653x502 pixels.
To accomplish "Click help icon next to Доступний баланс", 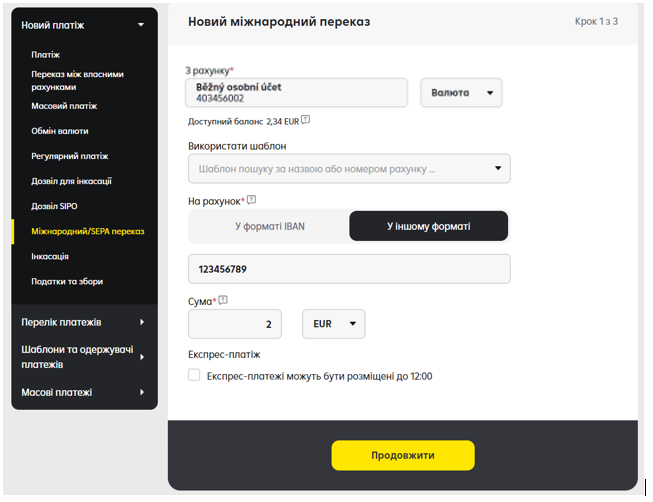I will point(305,120).
